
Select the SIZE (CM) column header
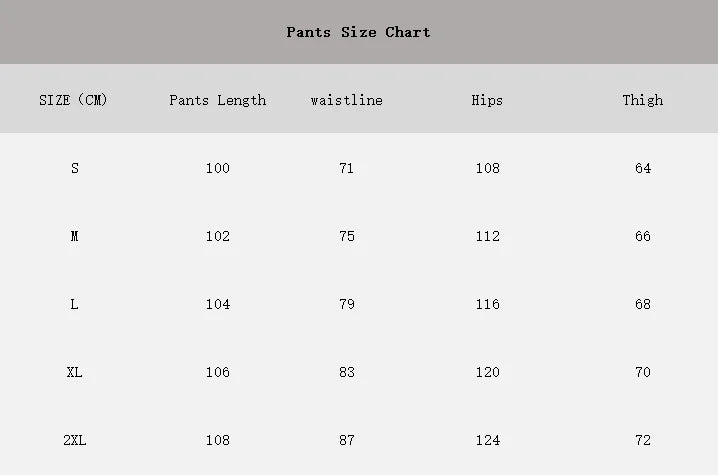click(x=73, y=100)
